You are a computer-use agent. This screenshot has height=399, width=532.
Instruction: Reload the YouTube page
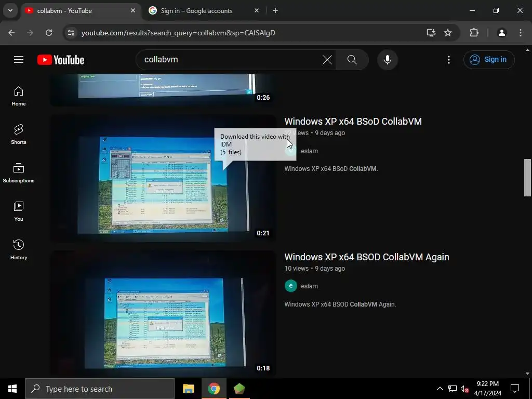point(49,33)
